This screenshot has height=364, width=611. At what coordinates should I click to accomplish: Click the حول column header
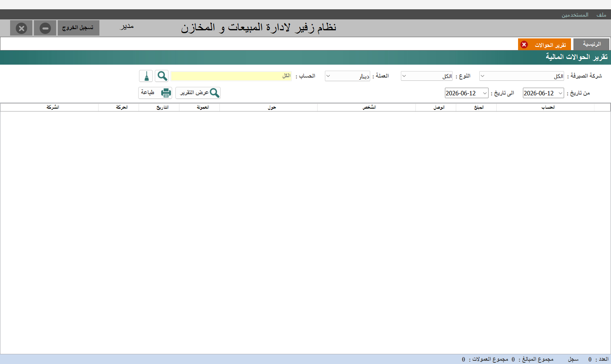(x=269, y=107)
